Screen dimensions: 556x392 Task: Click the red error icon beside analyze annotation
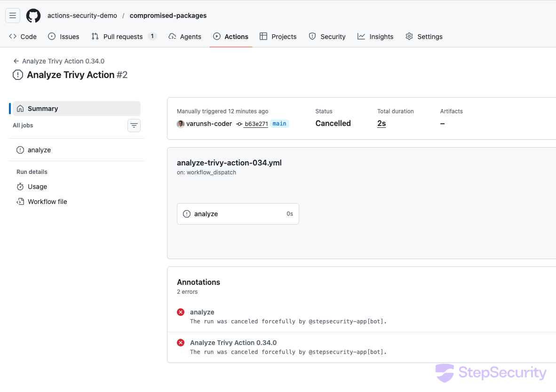pyautogui.click(x=181, y=312)
